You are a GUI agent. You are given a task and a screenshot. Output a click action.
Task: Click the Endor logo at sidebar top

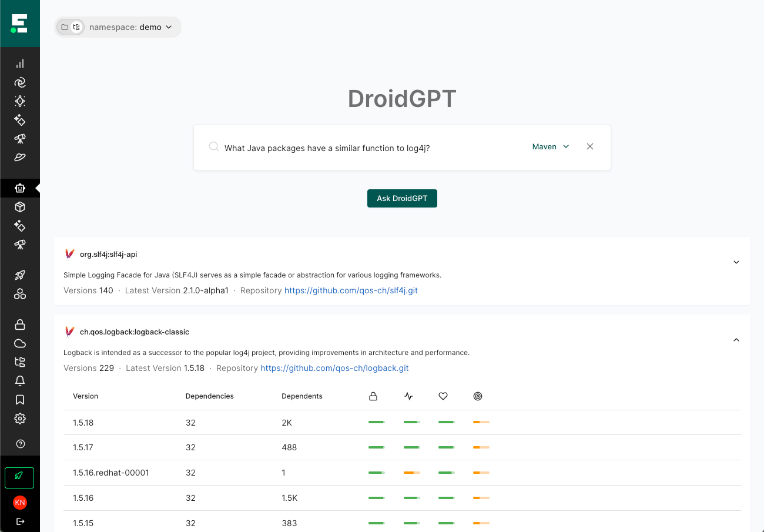(x=19, y=24)
